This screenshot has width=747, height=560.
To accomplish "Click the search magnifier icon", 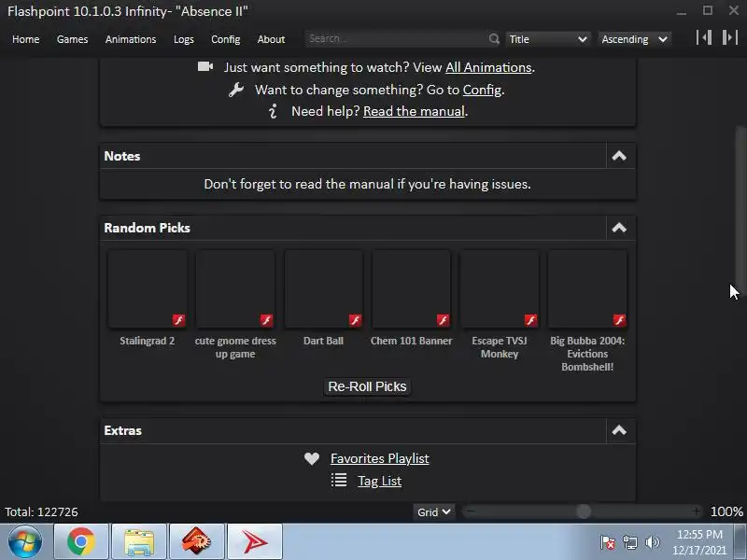I will coord(494,38).
